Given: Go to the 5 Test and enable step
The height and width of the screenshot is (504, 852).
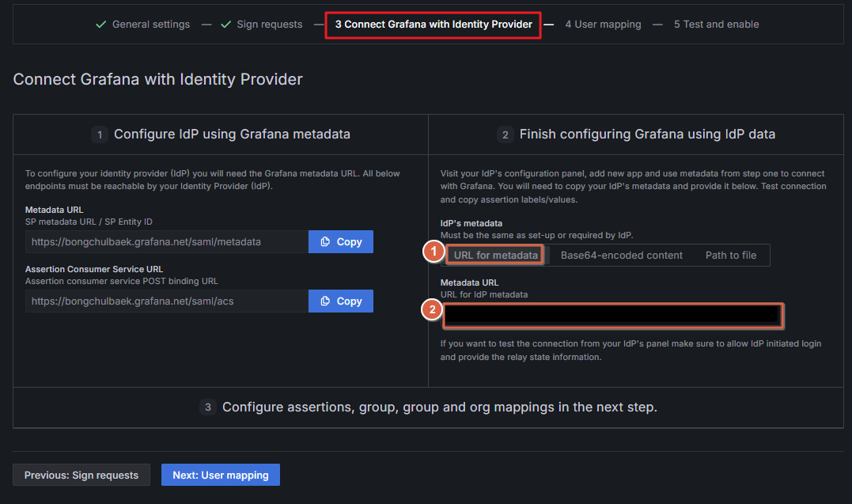Looking at the screenshot, I should [x=716, y=25].
